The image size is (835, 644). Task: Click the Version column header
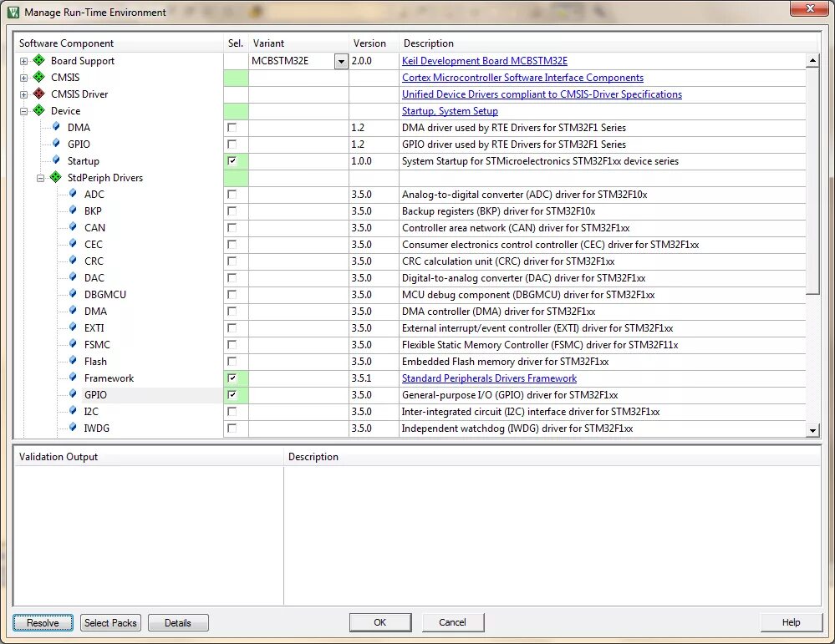(374, 43)
